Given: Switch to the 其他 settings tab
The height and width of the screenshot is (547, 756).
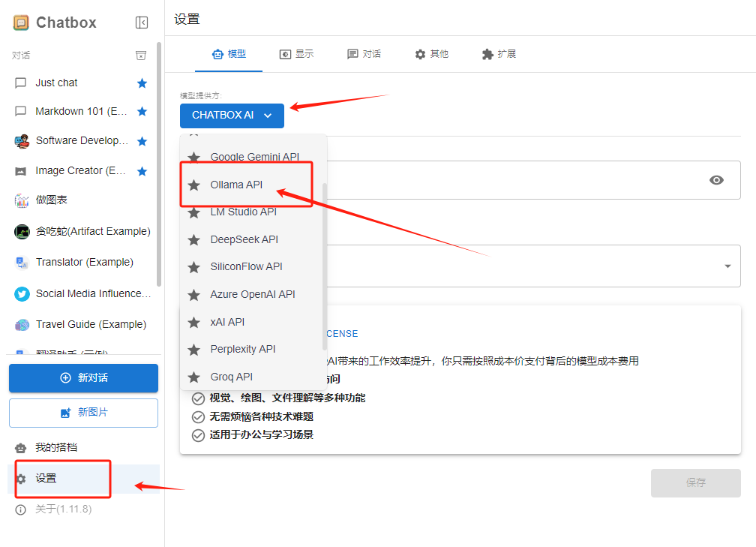Looking at the screenshot, I should (x=431, y=54).
